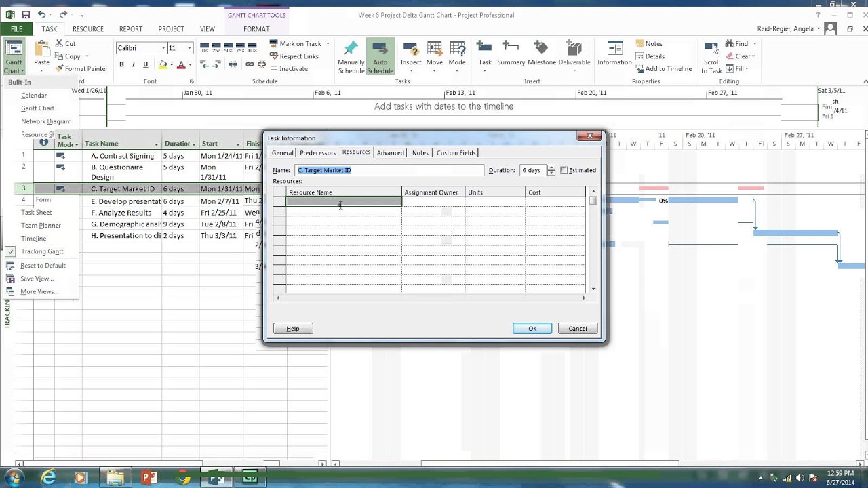This screenshot has height=488, width=868.
Task: Click the Paste icon in the ribbon
Action: (42, 50)
